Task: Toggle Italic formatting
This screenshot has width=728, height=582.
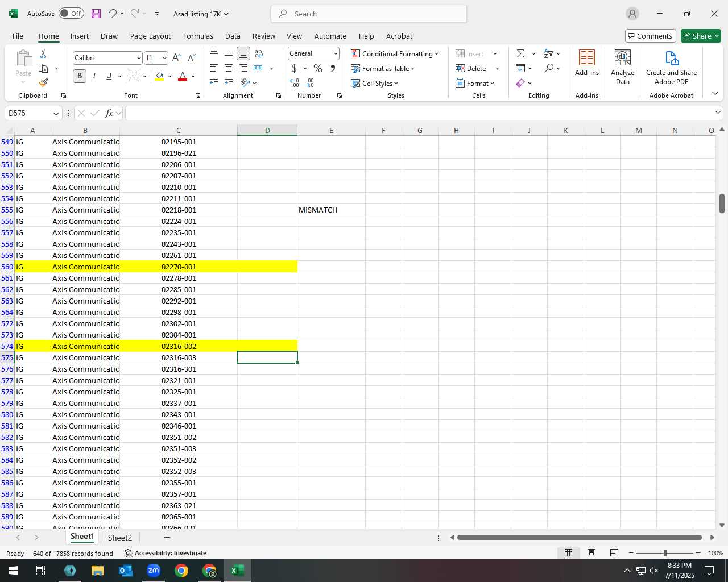Action: point(94,76)
